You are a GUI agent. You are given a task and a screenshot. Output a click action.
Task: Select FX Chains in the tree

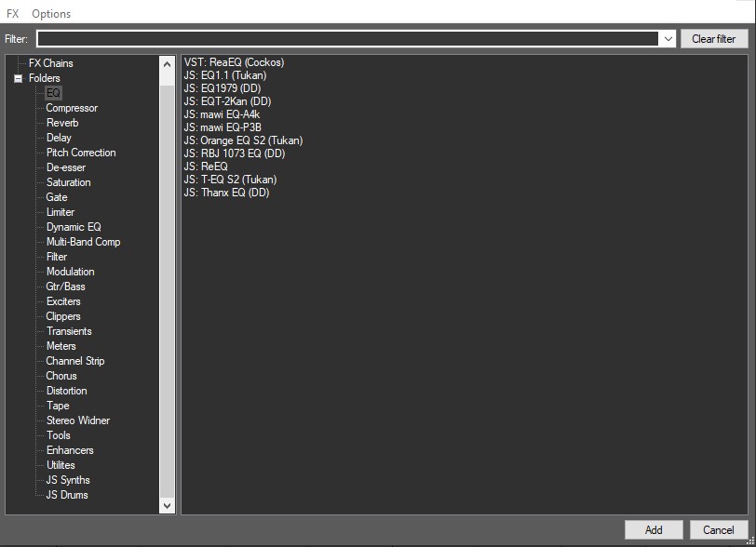[50, 63]
